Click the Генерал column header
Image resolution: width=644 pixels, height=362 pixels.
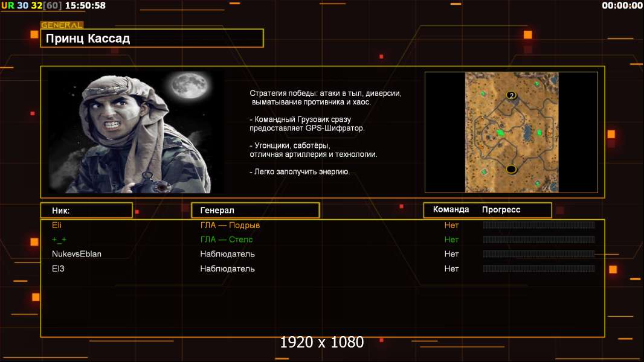click(255, 210)
